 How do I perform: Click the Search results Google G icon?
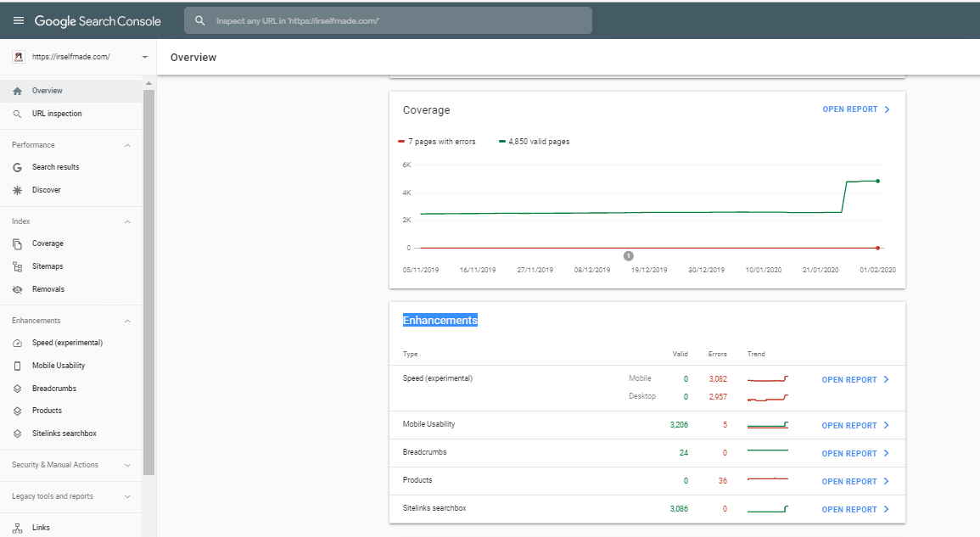(18, 167)
